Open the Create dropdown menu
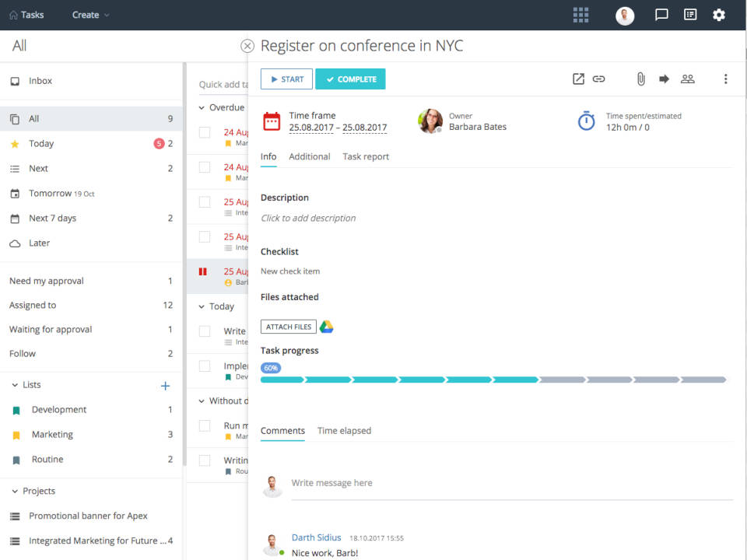The image size is (747, 560). pyautogui.click(x=90, y=15)
